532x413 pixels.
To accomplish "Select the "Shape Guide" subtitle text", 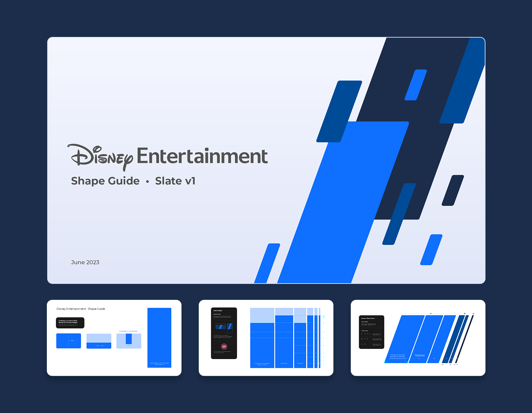I will (x=105, y=181).
